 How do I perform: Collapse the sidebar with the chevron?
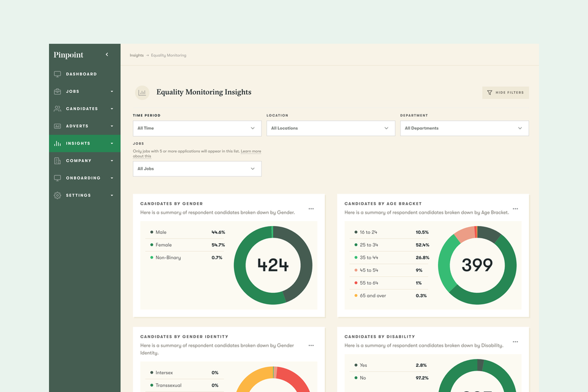[x=107, y=55]
